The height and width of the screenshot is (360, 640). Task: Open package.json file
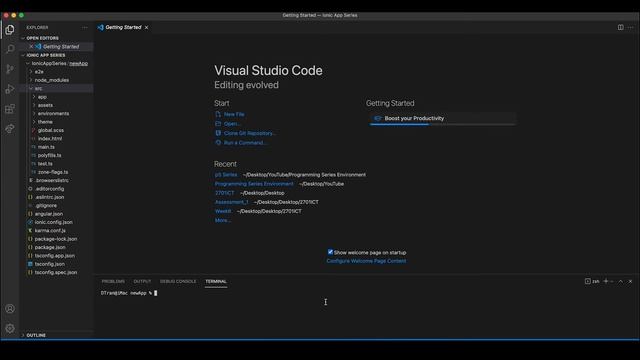point(50,247)
